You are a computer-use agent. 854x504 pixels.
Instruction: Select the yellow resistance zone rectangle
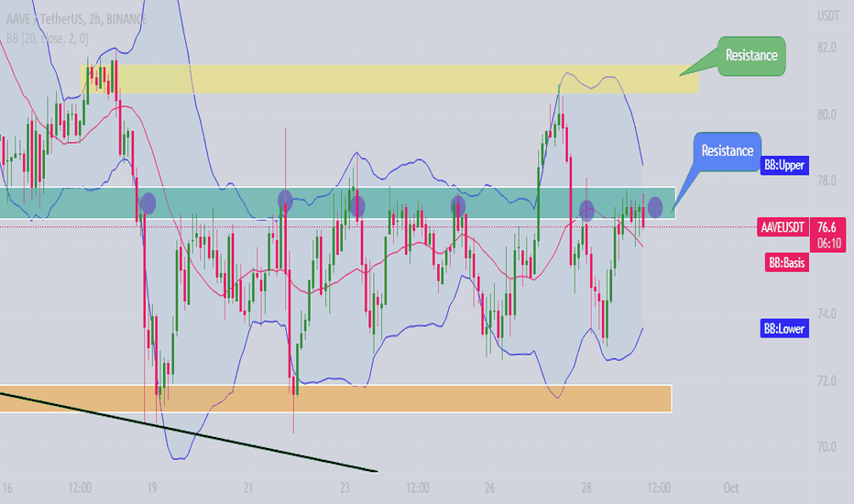pos(389,79)
